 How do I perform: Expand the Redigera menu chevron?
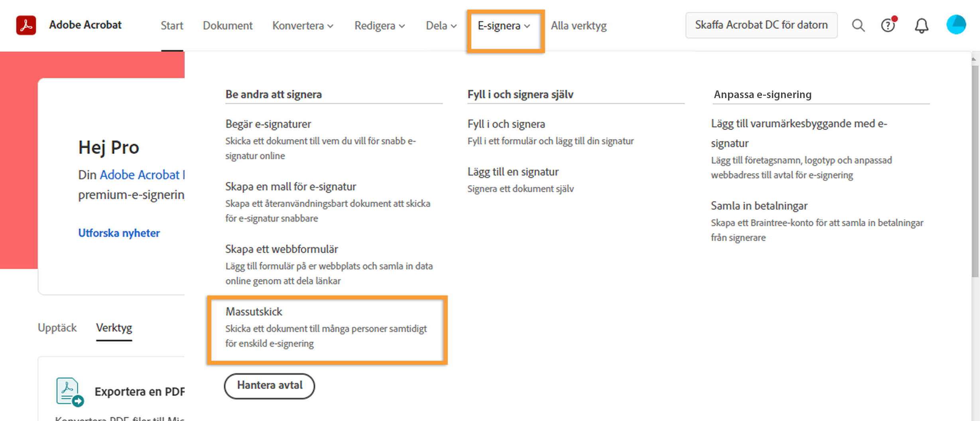pos(402,26)
